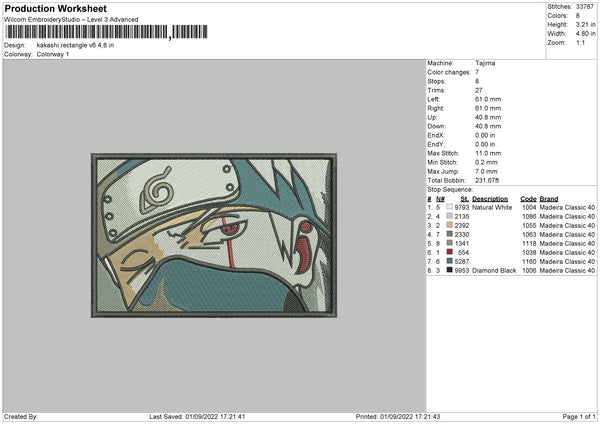This screenshot has height=424, width=600.
Task: Click stitch count '554' in row 6
Action: point(463,253)
